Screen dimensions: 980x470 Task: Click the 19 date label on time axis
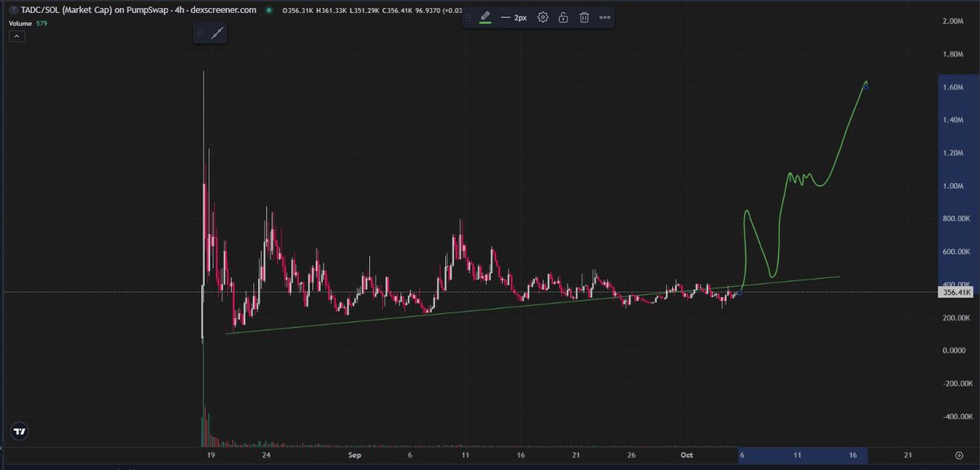[212, 454]
